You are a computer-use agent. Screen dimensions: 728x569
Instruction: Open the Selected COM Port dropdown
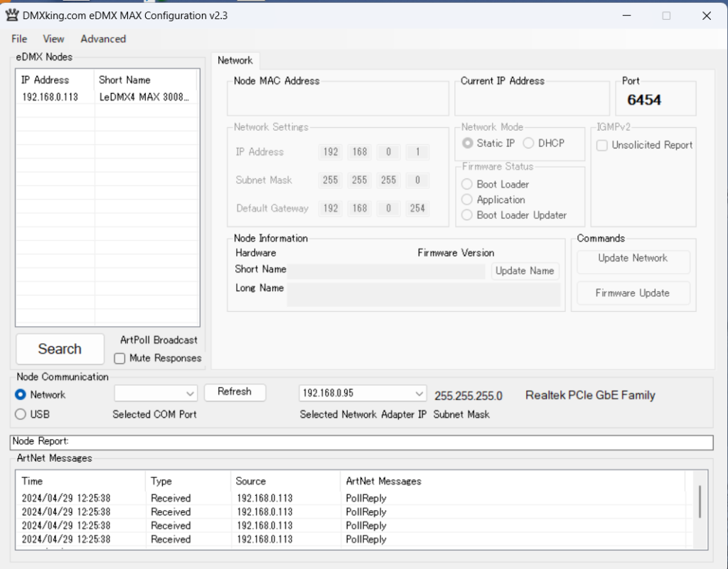click(x=156, y=394)
